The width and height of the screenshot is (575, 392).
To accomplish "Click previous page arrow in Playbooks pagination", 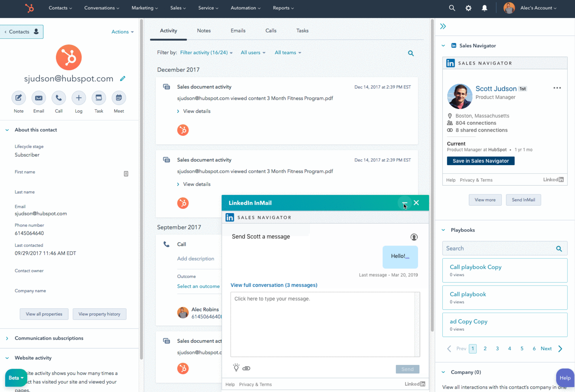I will (x=449, y=349).
